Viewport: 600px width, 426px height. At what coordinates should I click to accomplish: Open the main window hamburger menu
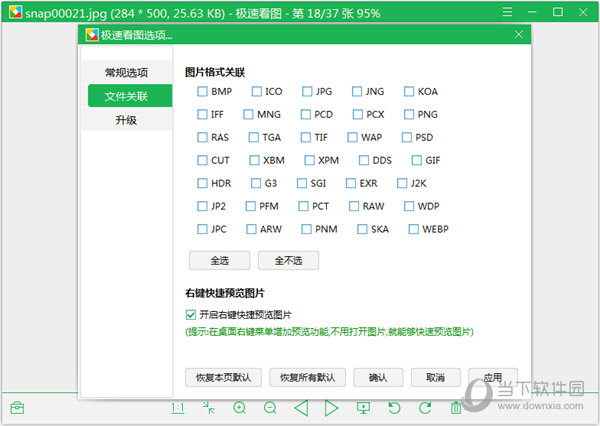pyautogui.click(x=507, y=12)
